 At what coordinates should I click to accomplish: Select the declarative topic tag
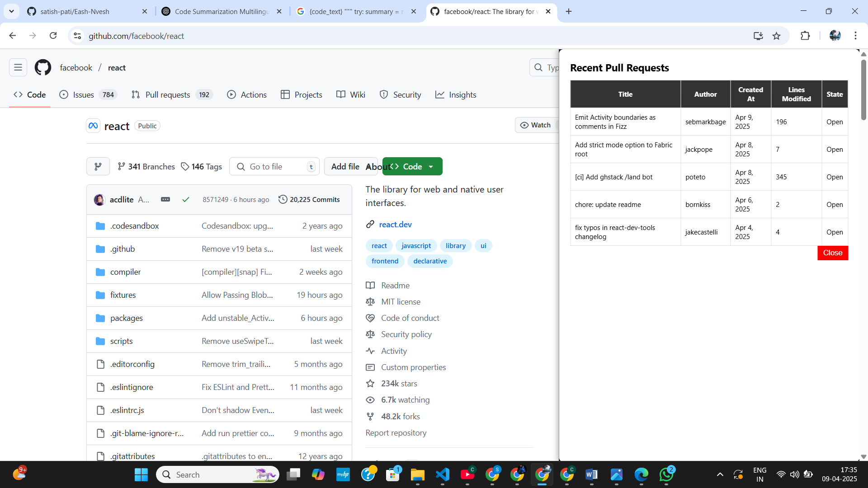pyautogui.click(x=430, y=261)
